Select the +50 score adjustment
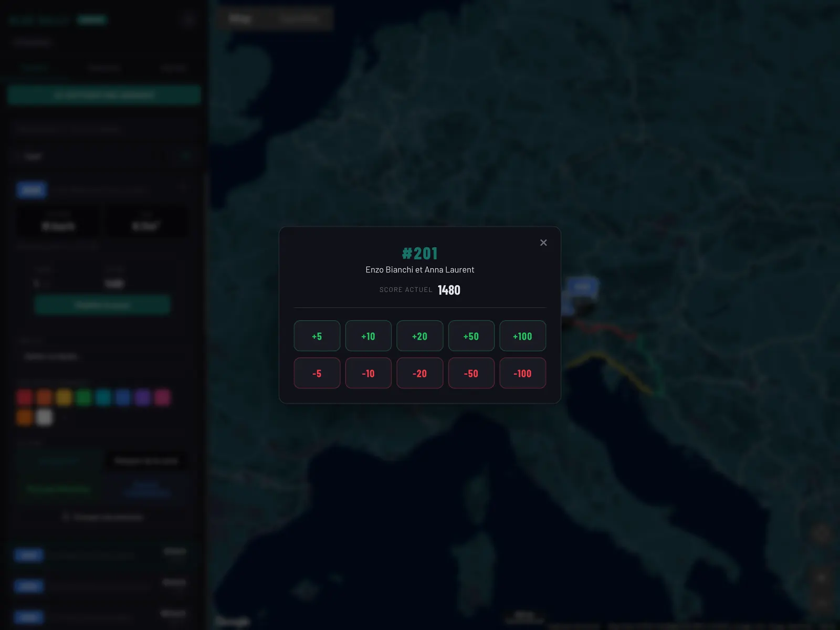The height and width of the screenshot is (630, 840). pyautogui.click(x=471, y=336)
